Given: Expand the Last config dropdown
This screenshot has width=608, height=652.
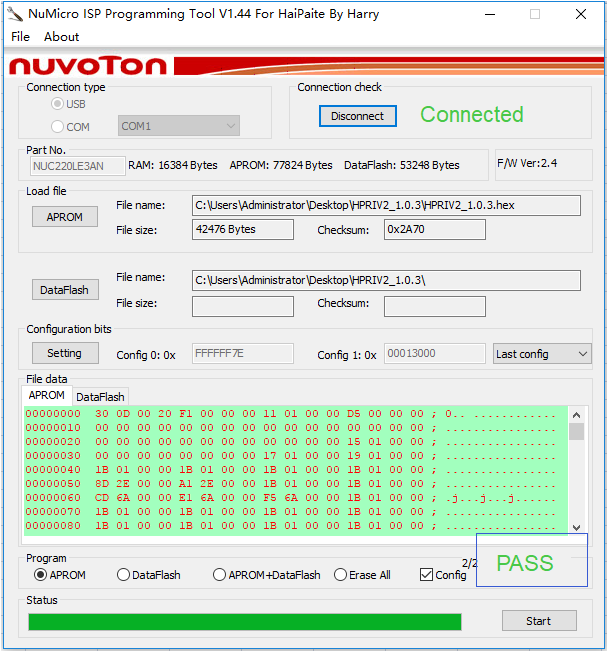Looking at the screenshot, I should click(x=542, y=354).
